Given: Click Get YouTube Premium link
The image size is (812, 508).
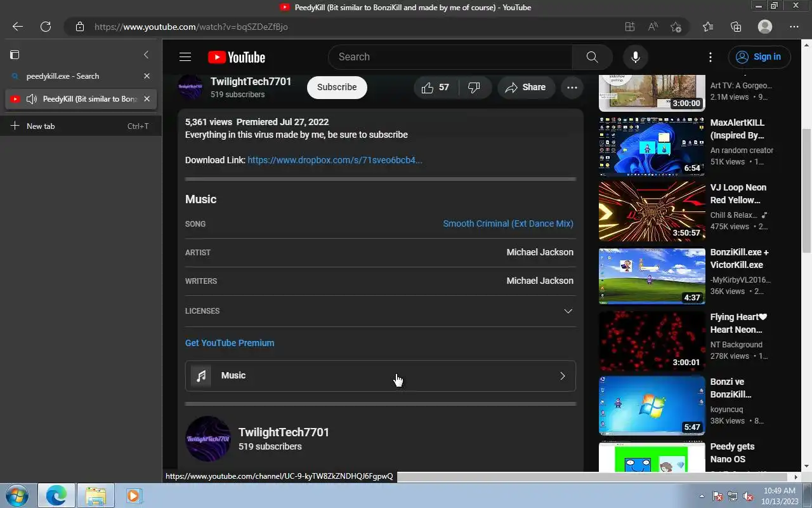Looking at the screenshot, I should [230, 343].
